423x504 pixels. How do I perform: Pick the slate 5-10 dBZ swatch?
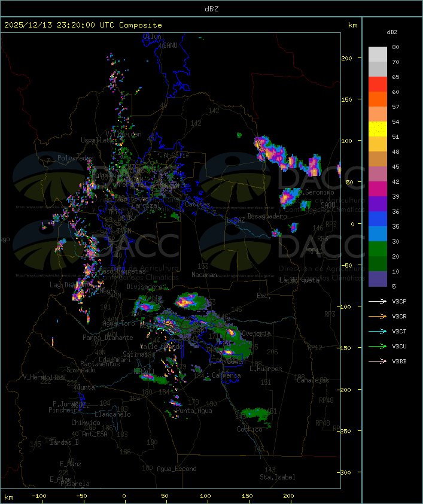point(378,279)
